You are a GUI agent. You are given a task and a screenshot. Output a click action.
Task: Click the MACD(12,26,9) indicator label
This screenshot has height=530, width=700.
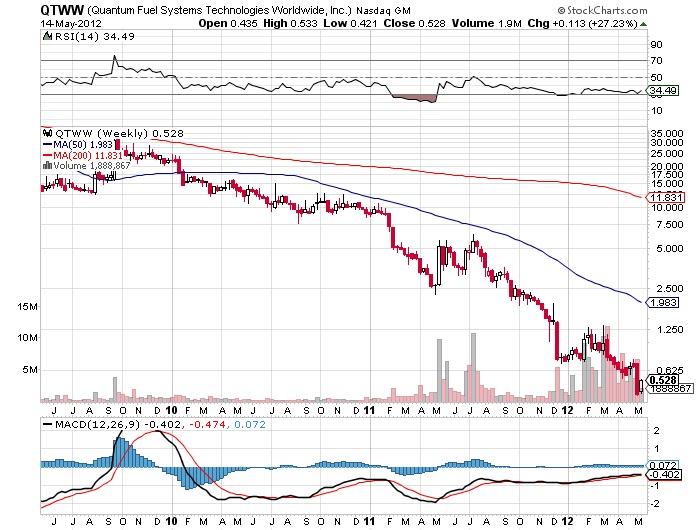coord(97,424)
